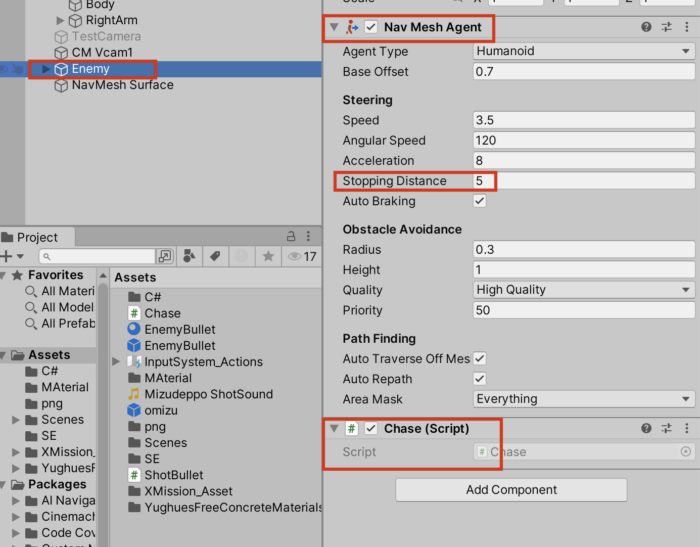
Task: Open Nav Mesh Agent preset settings icon
Action: [x=667, y=27]
